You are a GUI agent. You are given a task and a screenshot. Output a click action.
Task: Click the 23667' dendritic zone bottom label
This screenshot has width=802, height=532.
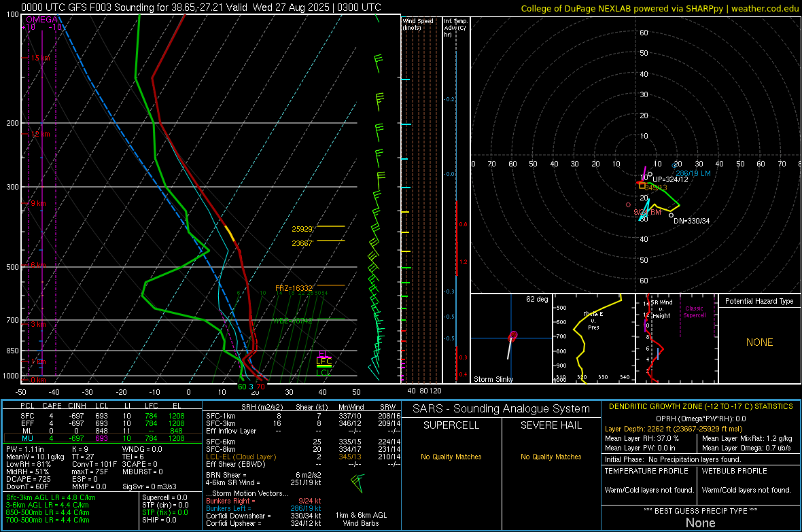[302, 243]
